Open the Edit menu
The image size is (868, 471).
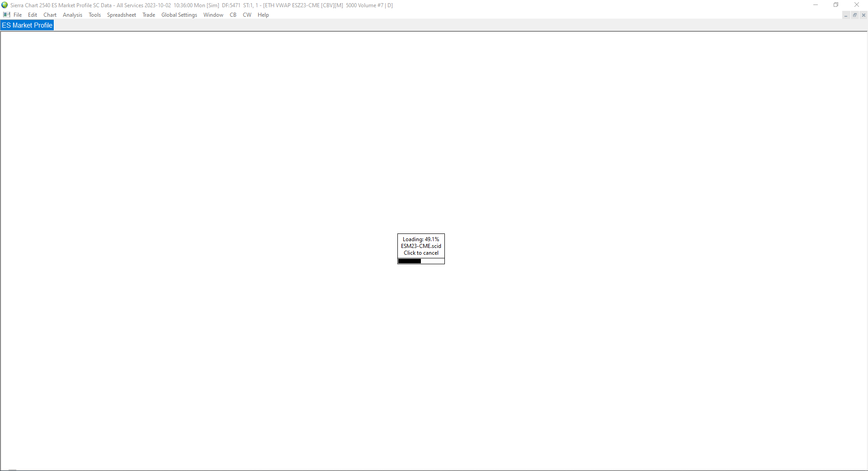click(33, 15)
